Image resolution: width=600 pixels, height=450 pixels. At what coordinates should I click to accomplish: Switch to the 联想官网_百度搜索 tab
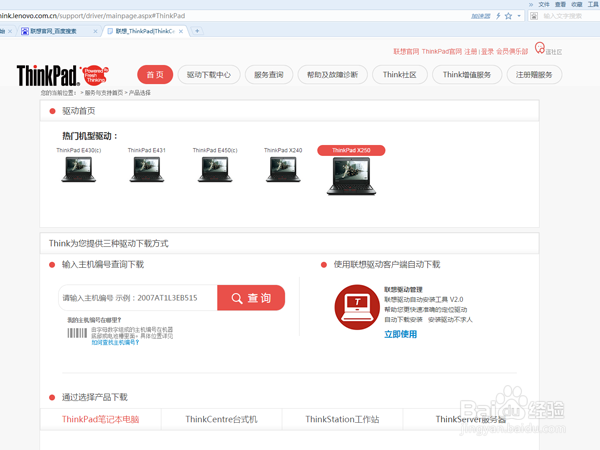coord(57,31)
